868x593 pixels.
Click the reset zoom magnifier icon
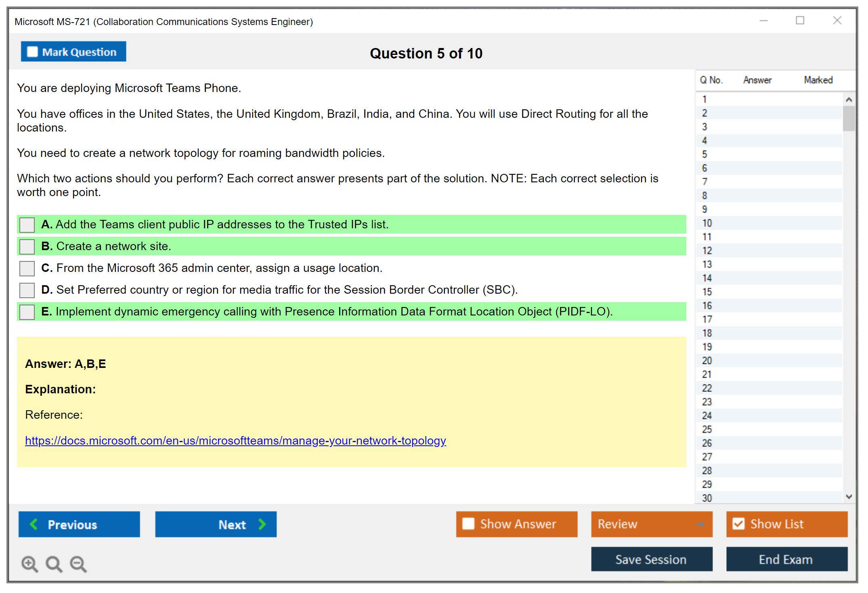[x=54, y=564]
